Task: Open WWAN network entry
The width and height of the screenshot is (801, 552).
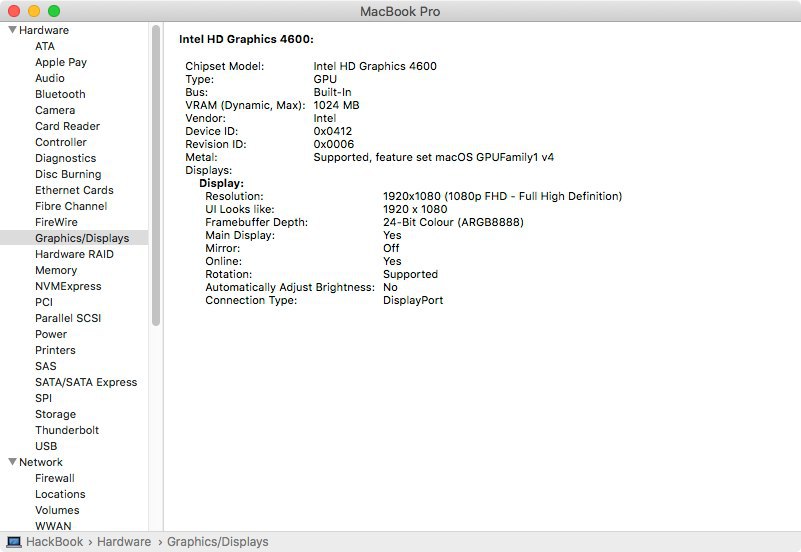Action: [53, 526]
